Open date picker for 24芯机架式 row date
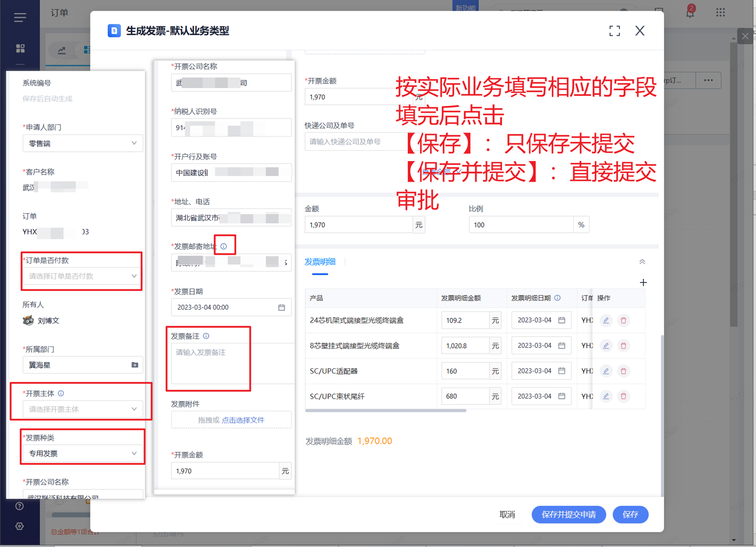 pos(562,321)
